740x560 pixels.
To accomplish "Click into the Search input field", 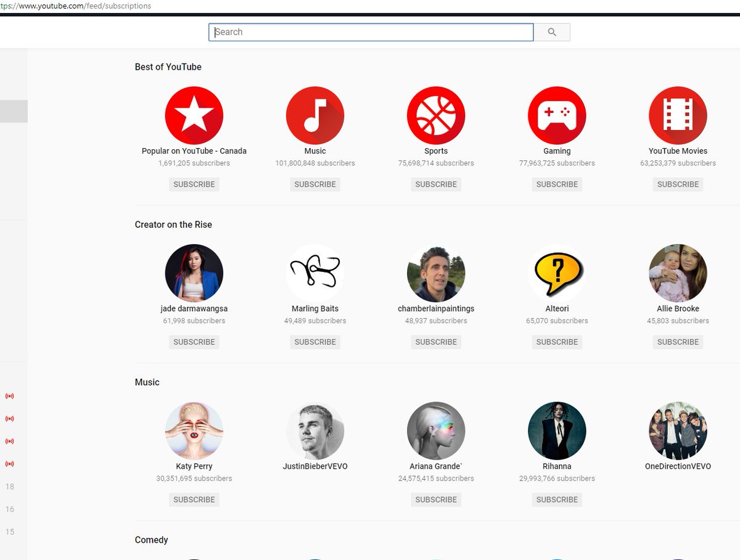I will tap(371, 32).
